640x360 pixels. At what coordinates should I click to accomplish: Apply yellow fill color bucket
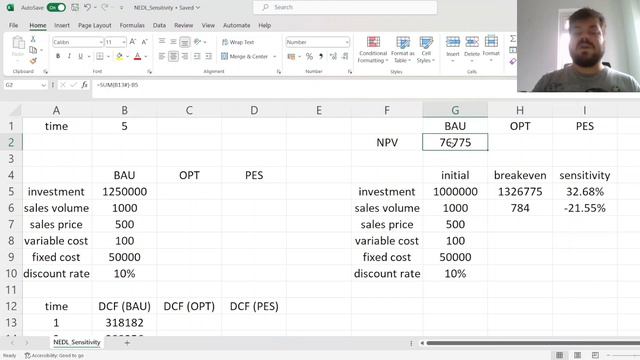pyautogui.click(x=119, y=56)
